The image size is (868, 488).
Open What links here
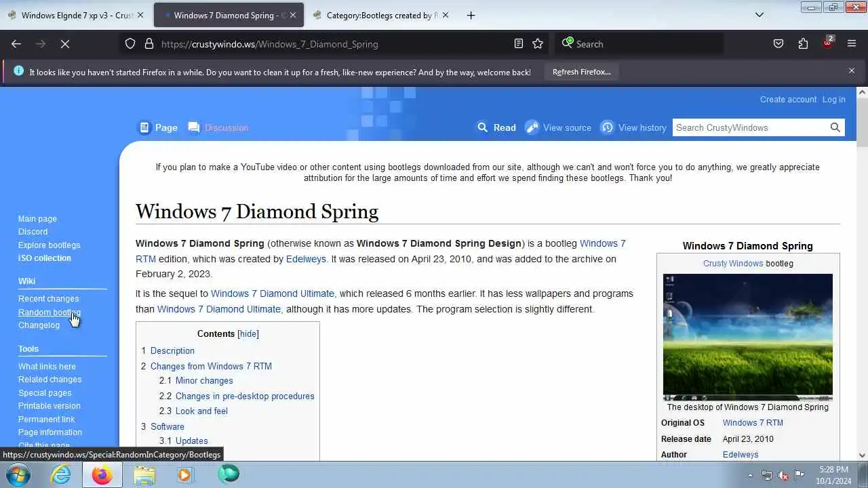pyautogui.click(x=47, y=367)
